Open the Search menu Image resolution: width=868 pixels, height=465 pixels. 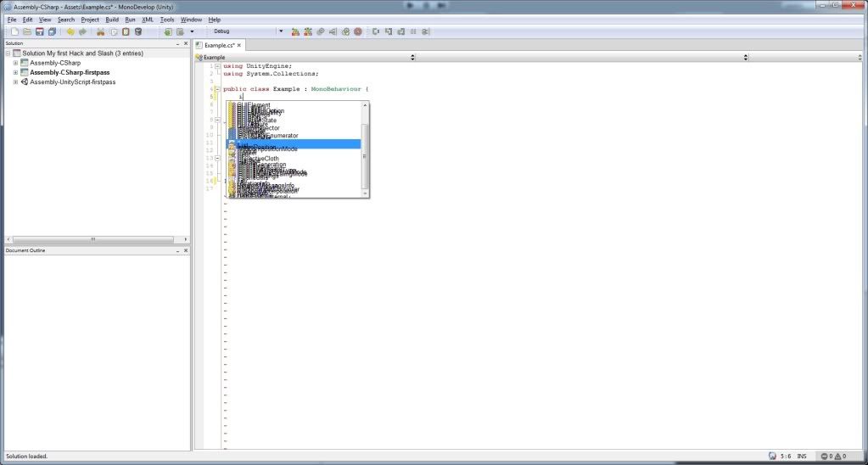click(x=66, y=20)
